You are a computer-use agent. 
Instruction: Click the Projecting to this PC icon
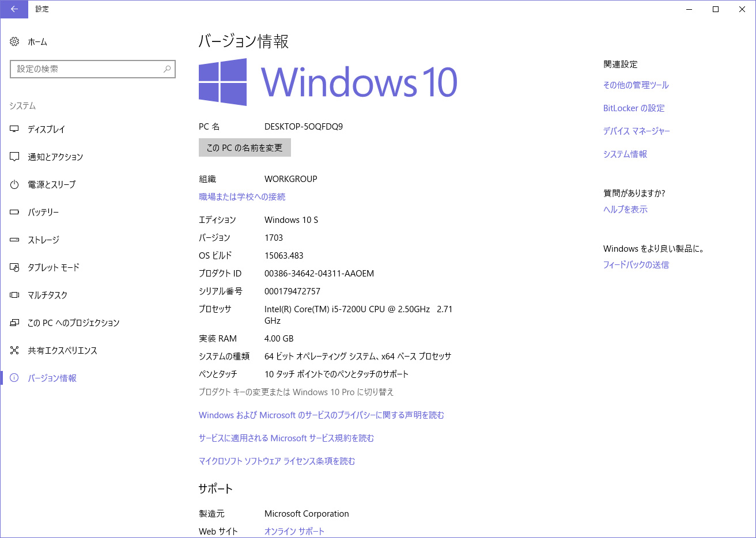coord(14,323)
